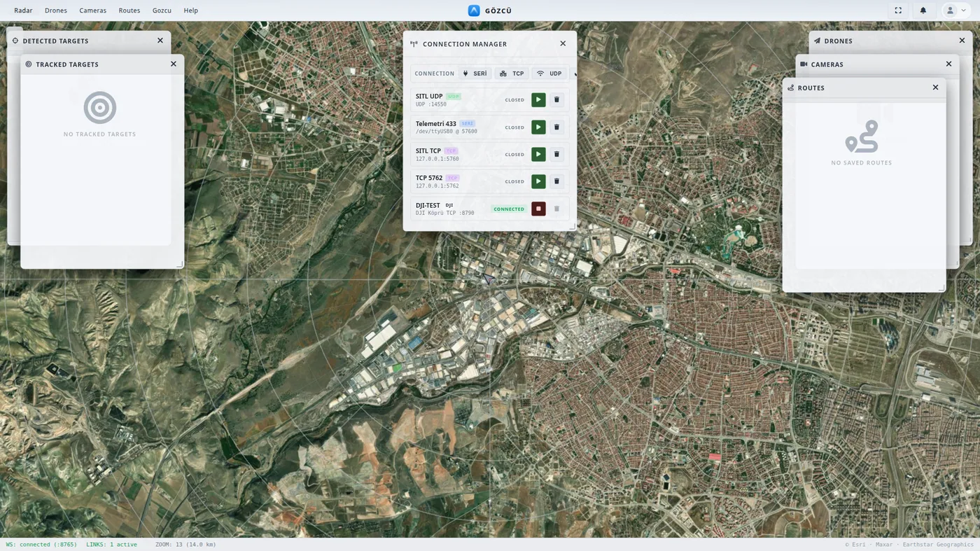Click the CLOSED status of SITL UDP
The width and height of the screenshot is (980, 551).
[x=514, y=100]
